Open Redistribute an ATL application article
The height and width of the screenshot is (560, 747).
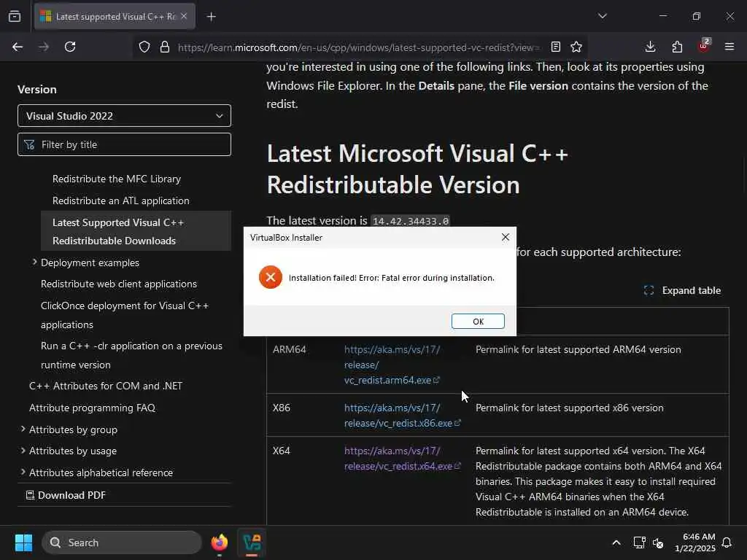pos(121,201)
